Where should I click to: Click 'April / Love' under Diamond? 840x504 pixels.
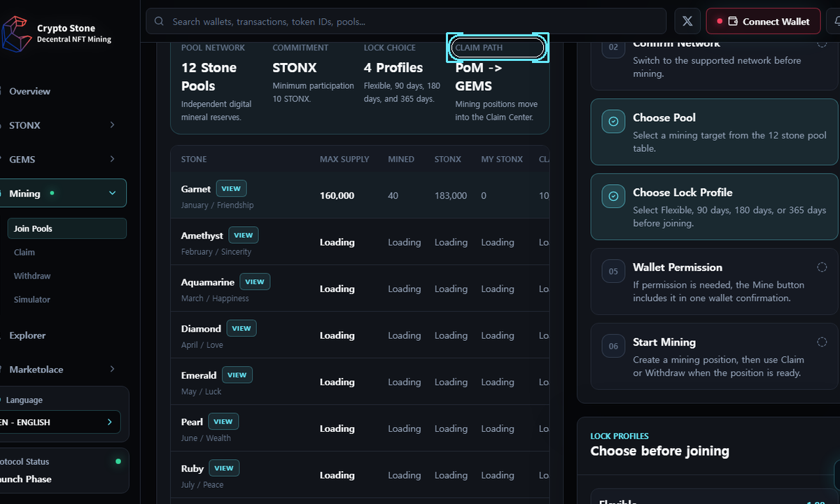tap(202, 345)
